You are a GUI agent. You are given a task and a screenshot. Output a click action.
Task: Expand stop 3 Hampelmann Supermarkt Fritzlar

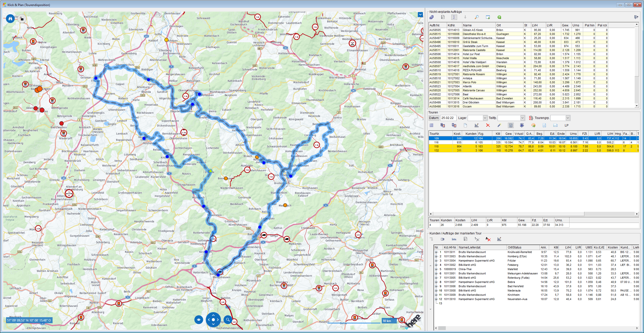coord(436,261)
